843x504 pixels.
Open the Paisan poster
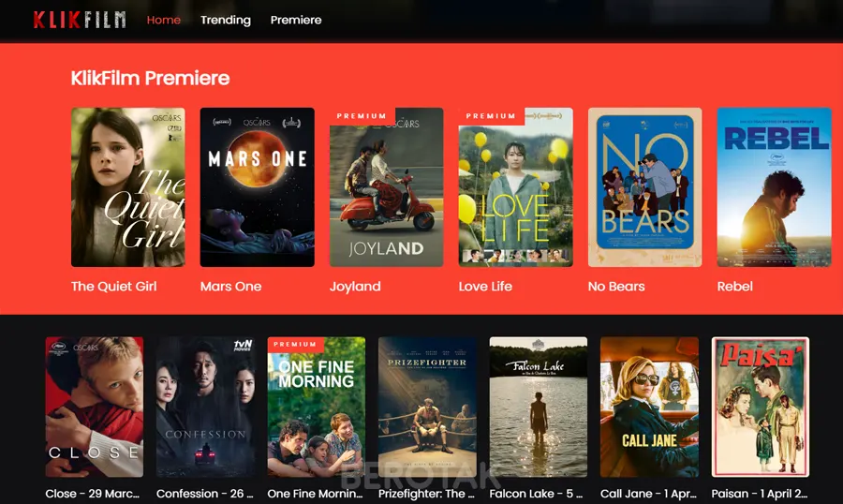tap(761, 408)
